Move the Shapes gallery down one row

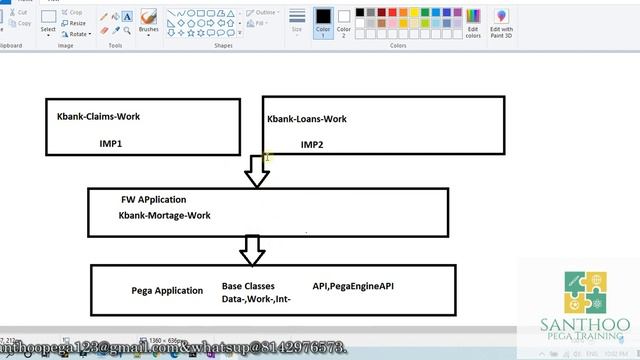[x=240, y=23]
